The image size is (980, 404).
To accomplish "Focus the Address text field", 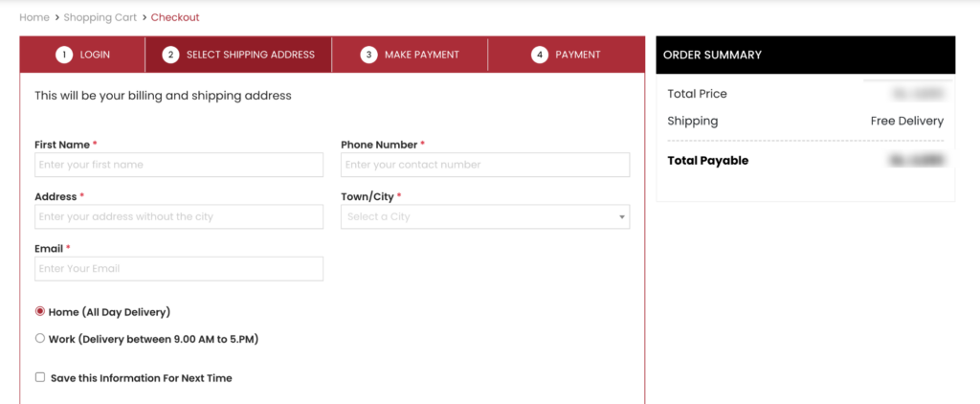I will (179, 217).
